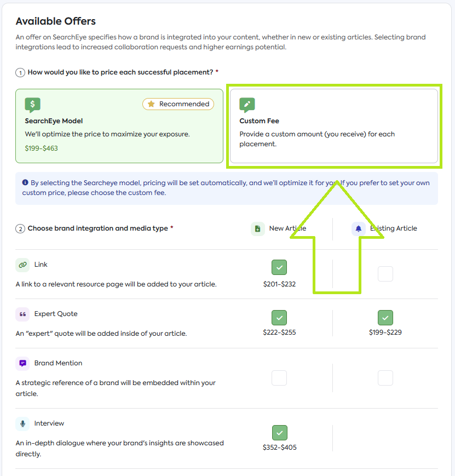
Task: Click the Available Offers heading
Action: [x=56, y=21]
